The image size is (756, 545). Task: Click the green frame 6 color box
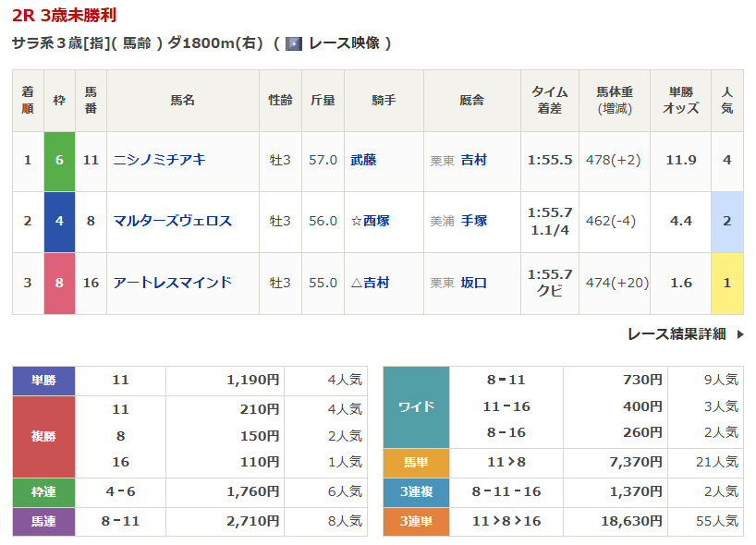[x=59, y=160]
